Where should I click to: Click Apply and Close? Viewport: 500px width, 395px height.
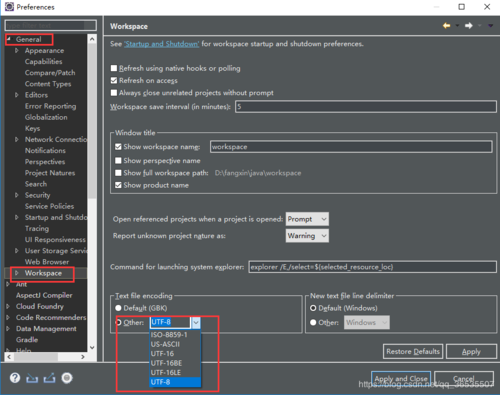[401, 379]
